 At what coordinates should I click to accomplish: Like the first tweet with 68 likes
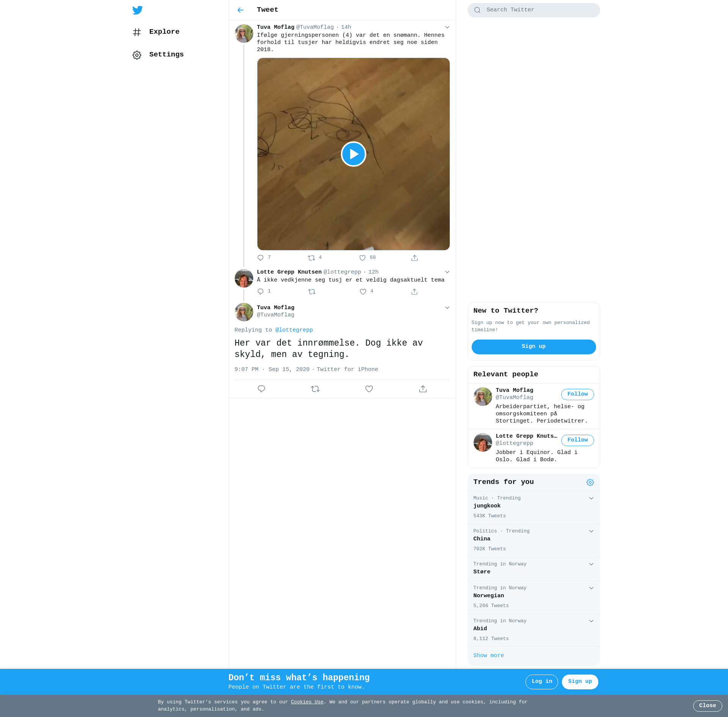coord(362,258)
